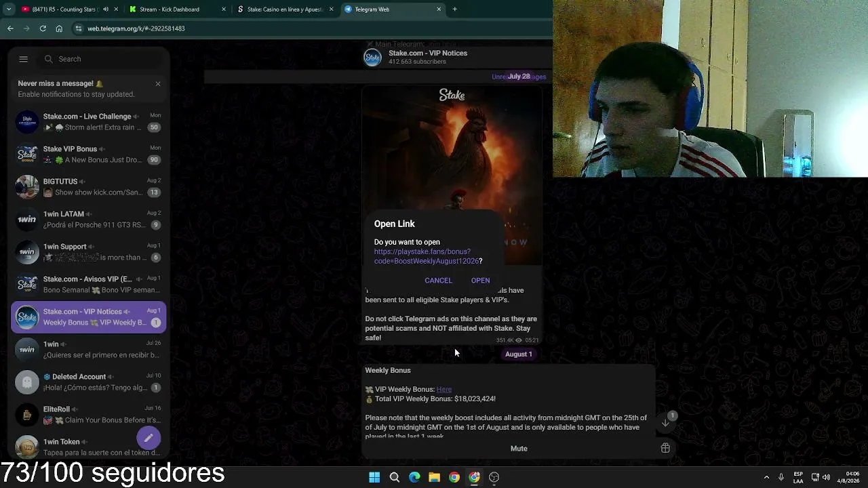Click the August 1 date marker

(519, 354)
